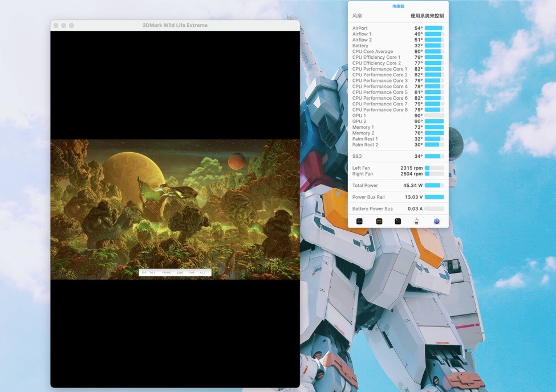This screenshot has width=556, height=392.
Task: Open System Information icon in sensor panel footer
Action: coord(417,221)
